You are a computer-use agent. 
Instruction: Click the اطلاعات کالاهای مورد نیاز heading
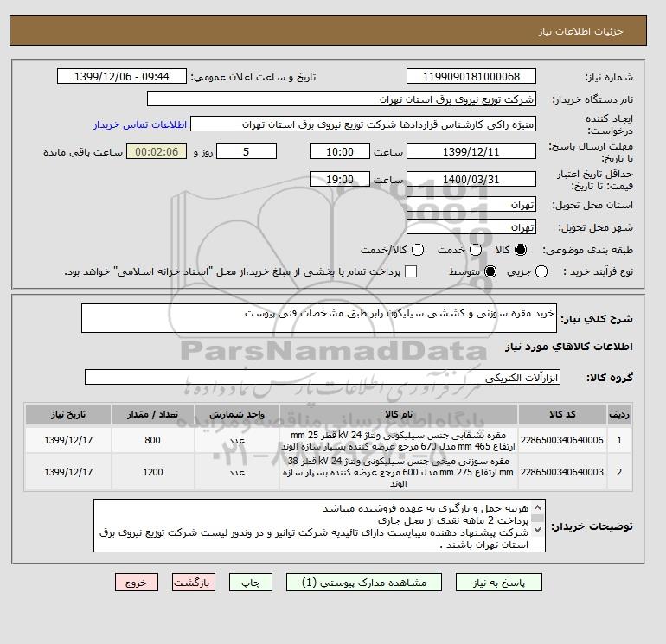(x=569, y=347)
